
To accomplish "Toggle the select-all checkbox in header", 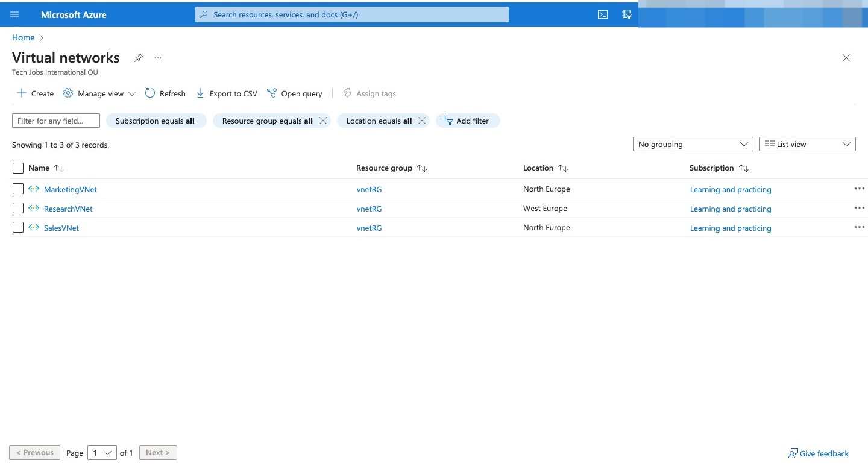I will (x=18, y=168).
